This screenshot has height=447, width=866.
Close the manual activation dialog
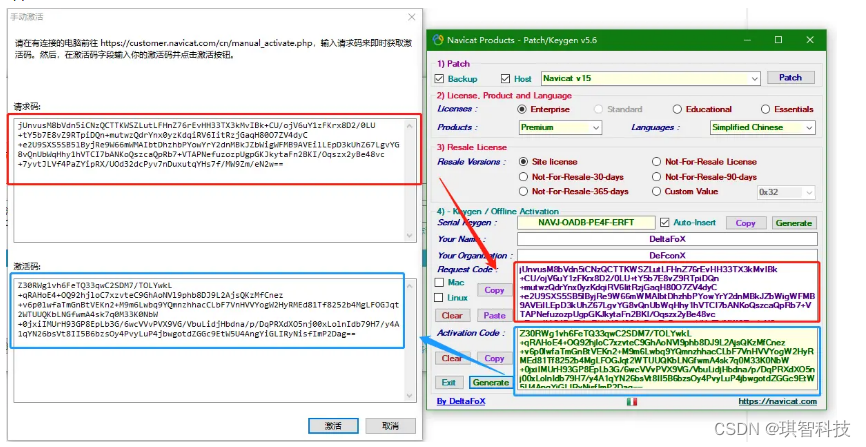point(411,17)
